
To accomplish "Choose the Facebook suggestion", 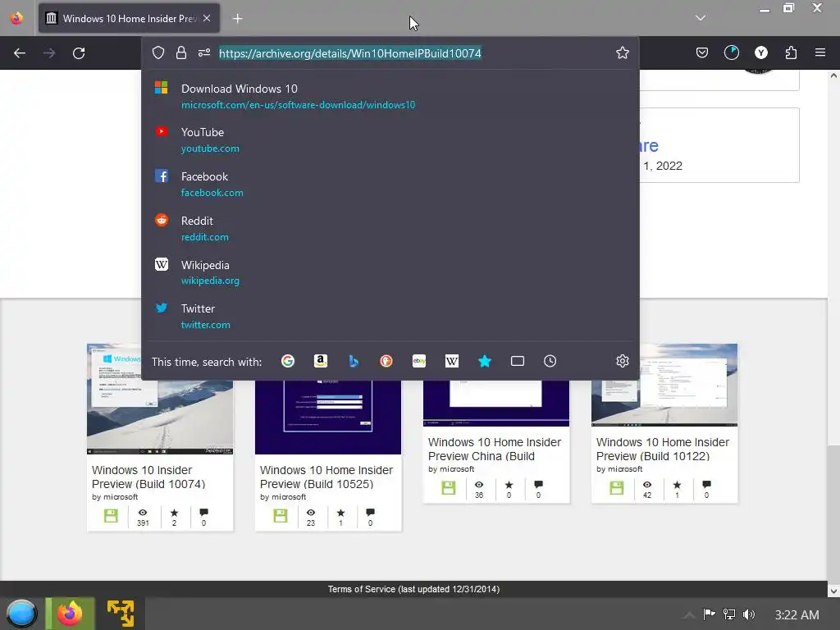I will coord(390,185).
